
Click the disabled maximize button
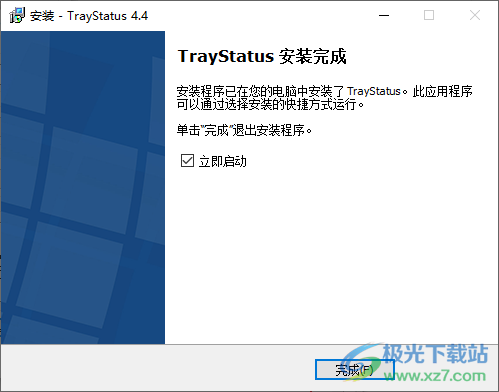pyautogui.click(x=429, y=15)
